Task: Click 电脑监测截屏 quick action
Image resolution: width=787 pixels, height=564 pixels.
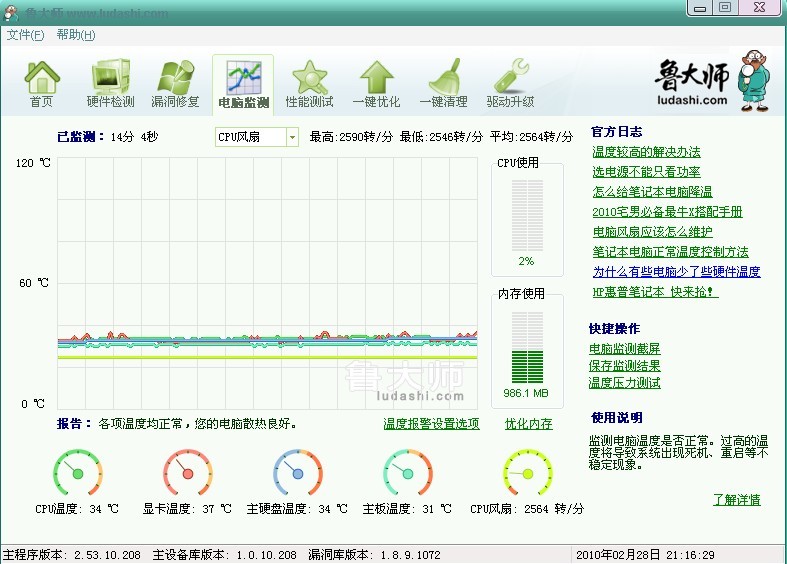Action: coord(624,349)
